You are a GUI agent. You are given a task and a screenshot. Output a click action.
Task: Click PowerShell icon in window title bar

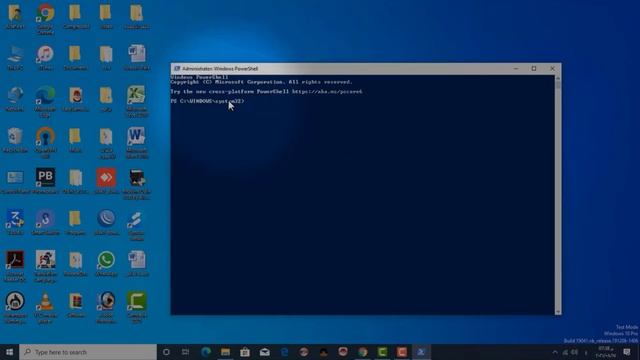coord(177,69)
